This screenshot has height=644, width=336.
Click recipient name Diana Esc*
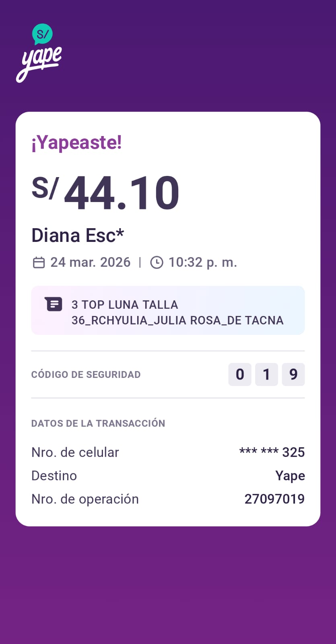point(78,235)
